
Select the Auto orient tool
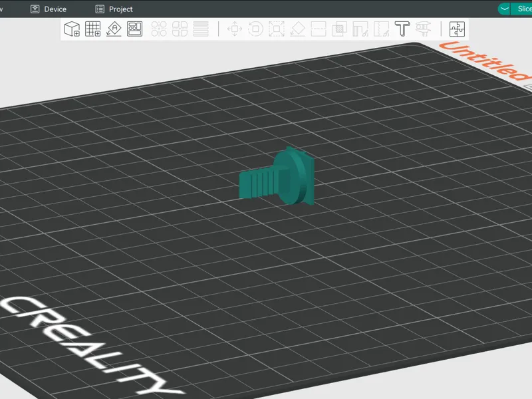[x=114, y=29]
